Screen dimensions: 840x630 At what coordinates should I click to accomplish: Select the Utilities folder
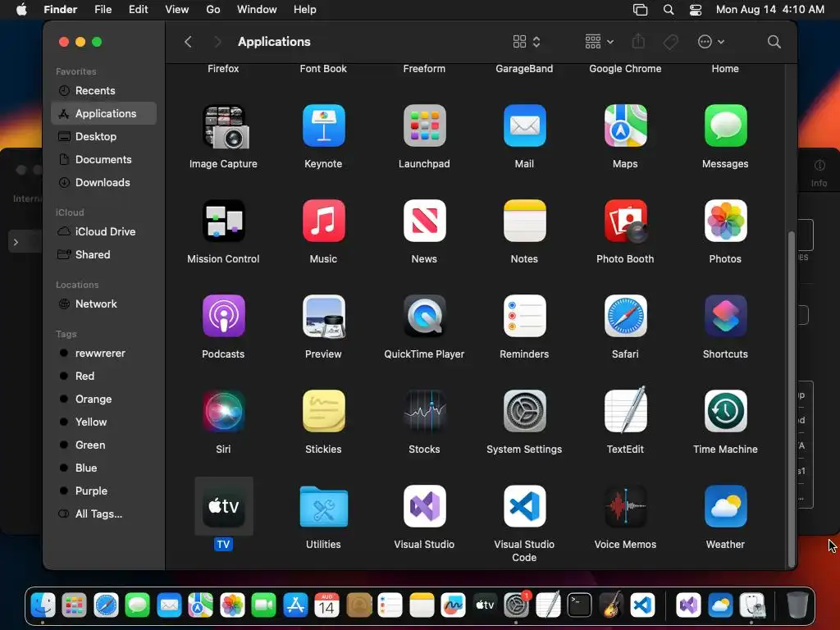(x=323, y=506)
